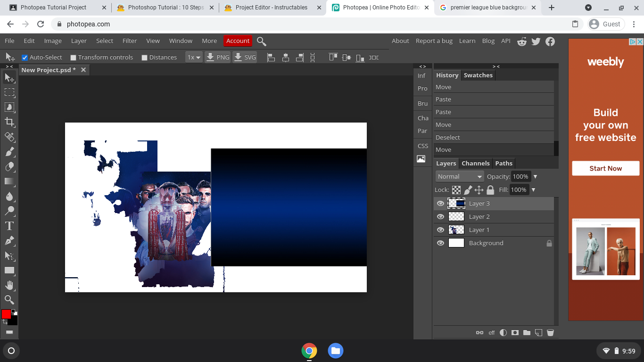644x362 pixels.
Task: Expand the 1x export scale dropdown
Action: click(x=194, y=58)
